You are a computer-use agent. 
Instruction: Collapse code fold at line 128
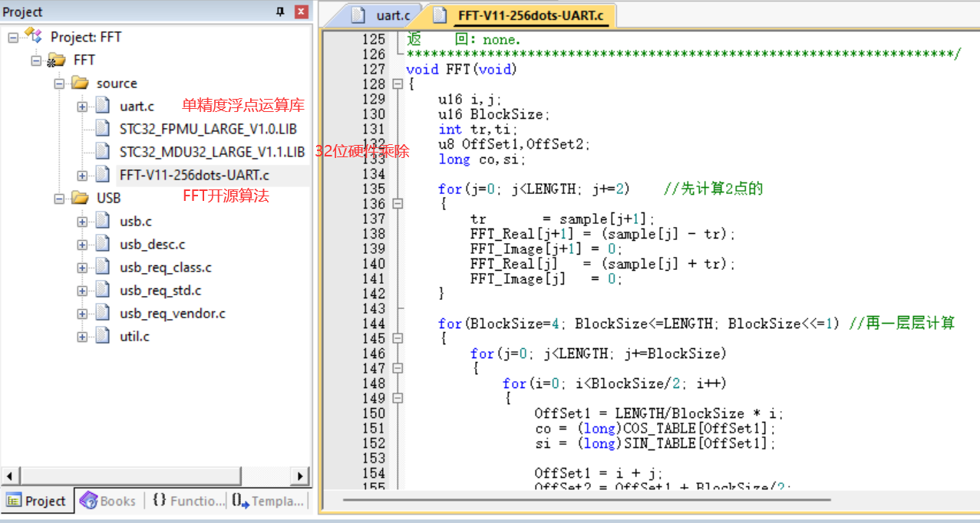398,84
